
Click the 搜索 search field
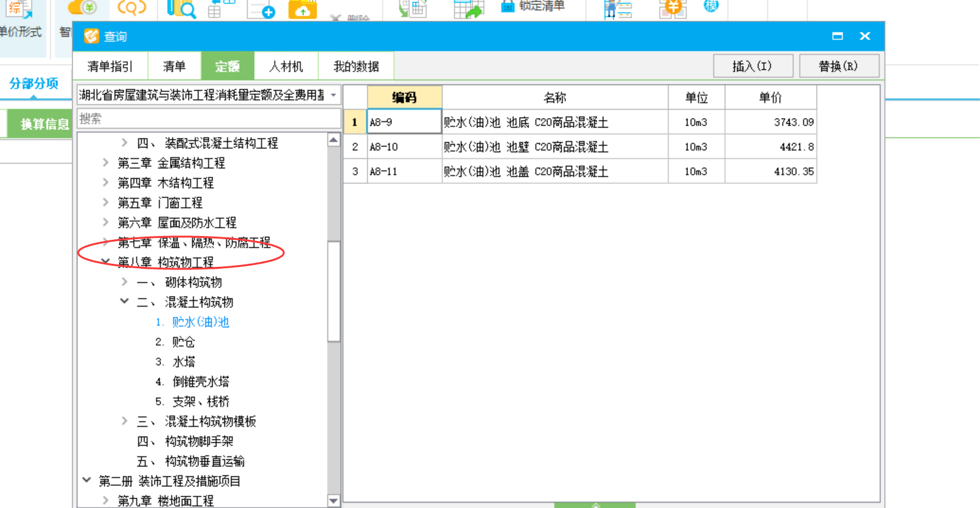click(x=209, y=118)
